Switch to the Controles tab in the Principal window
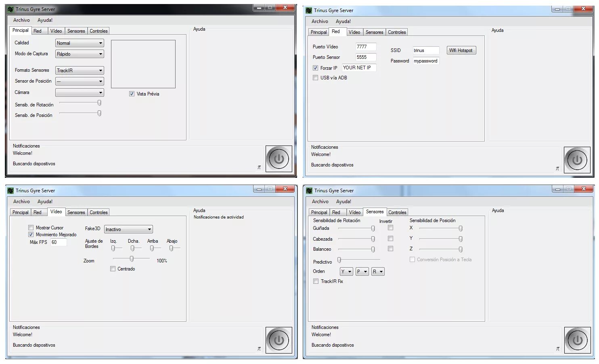 (98, 31)
